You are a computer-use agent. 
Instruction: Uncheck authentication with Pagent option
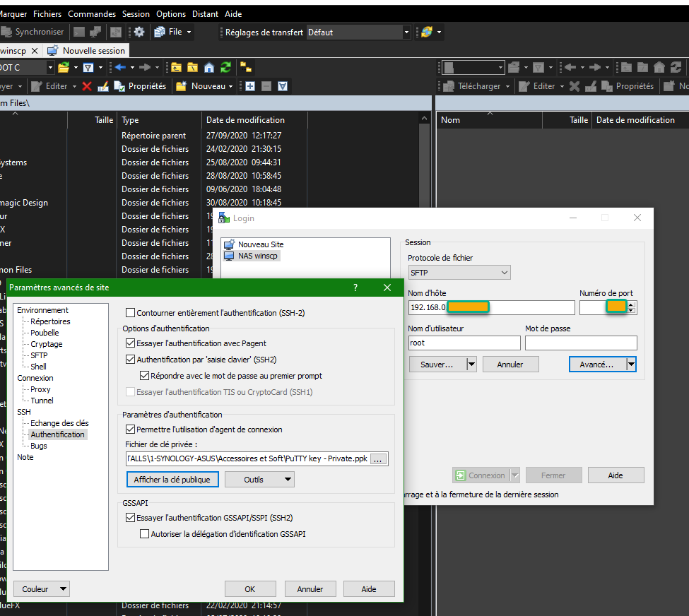(130, 343)
